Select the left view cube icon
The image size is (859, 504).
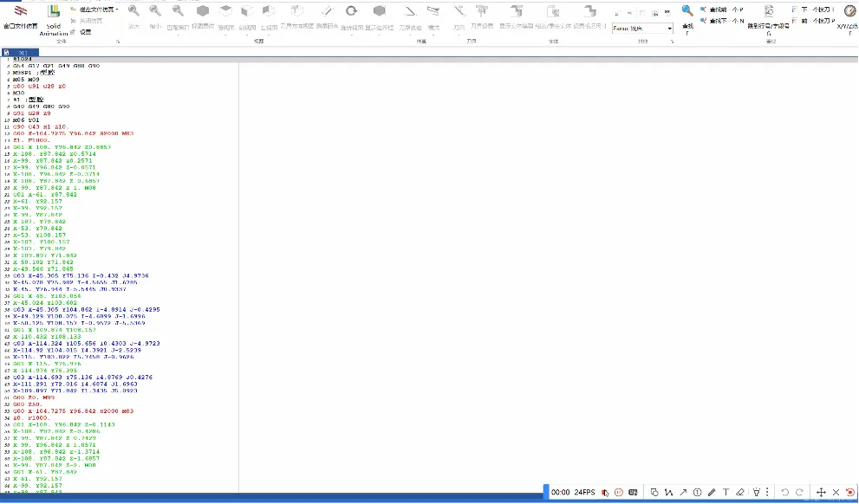click(269, 11)
